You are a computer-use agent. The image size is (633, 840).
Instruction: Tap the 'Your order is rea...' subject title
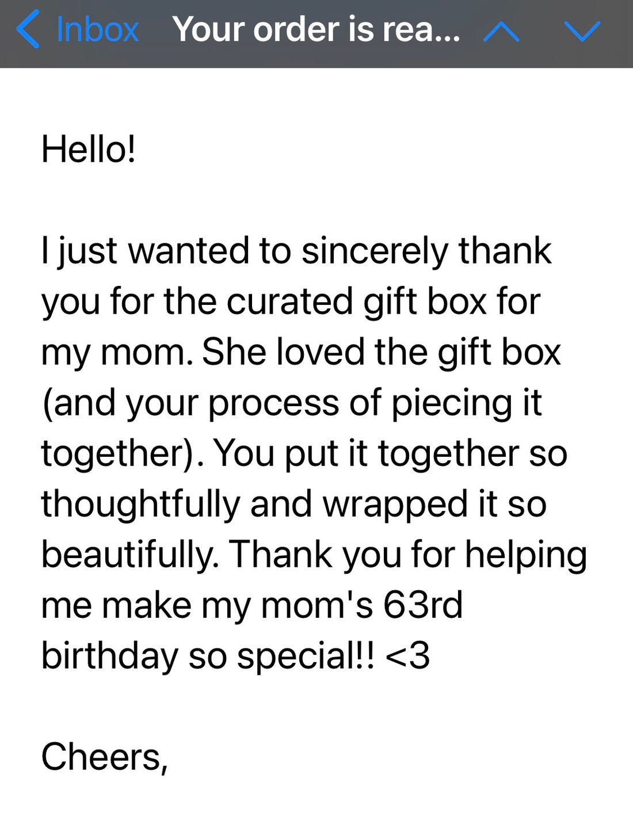316,29
